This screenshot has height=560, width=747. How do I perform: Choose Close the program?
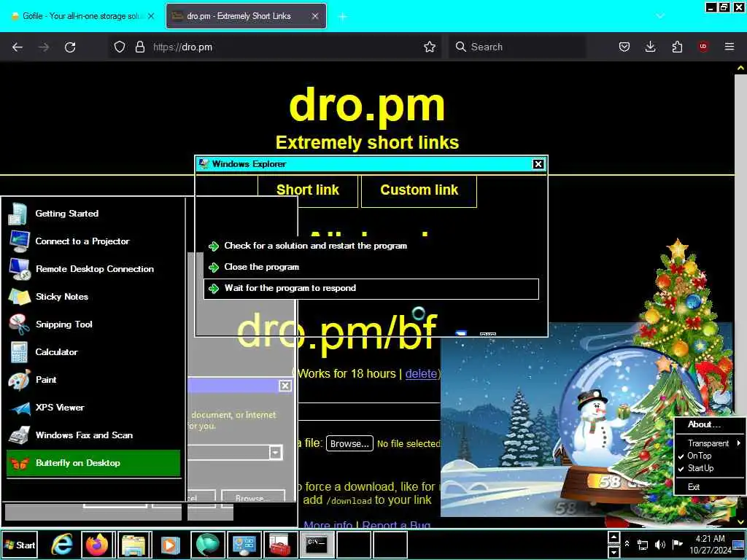click(x=371, y=267)
